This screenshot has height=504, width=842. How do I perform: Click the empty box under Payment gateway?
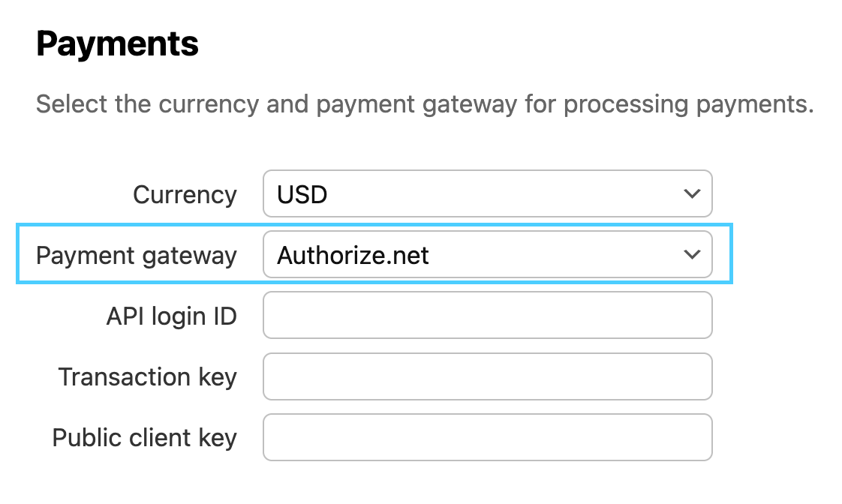(x=486, y=315)
